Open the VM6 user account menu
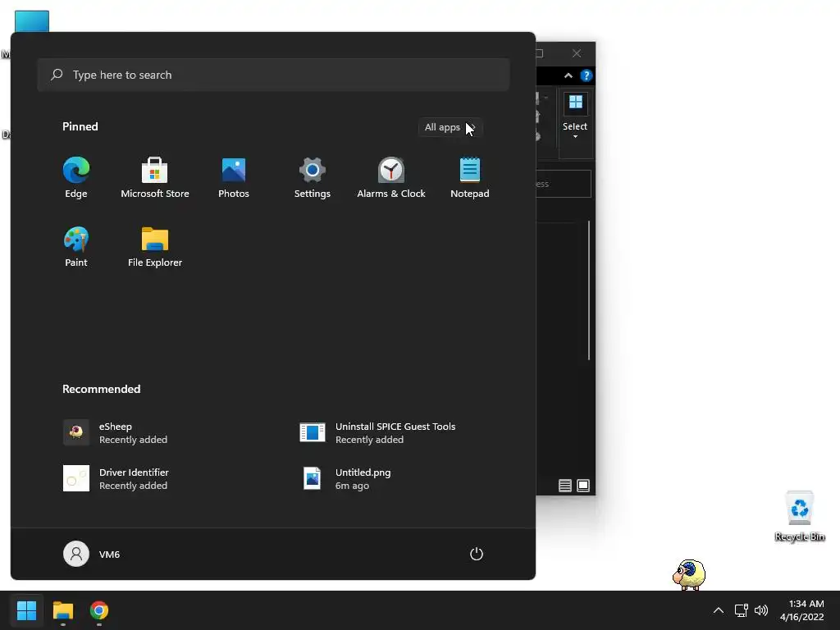The image size is (840, 630). (x=92, y=554)
